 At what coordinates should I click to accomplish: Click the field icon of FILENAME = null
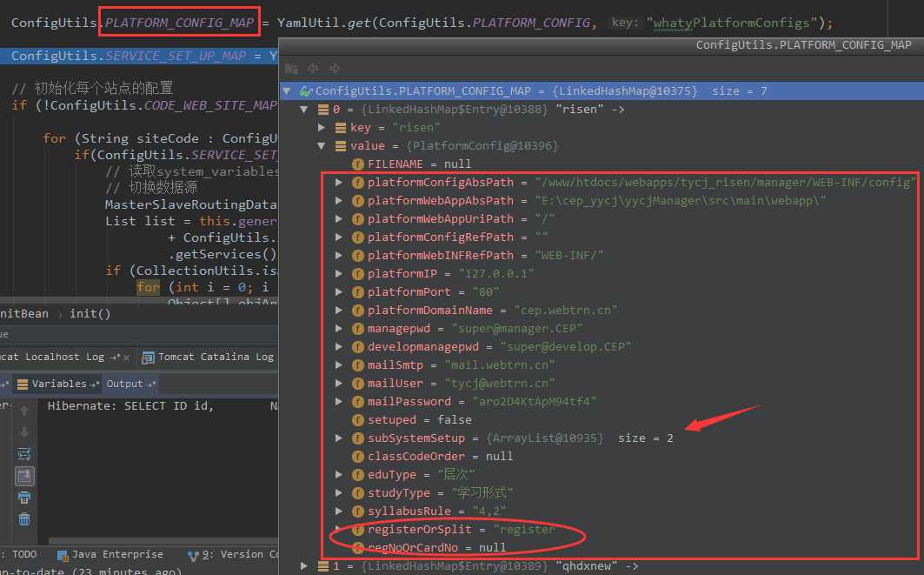pos(358,164)
